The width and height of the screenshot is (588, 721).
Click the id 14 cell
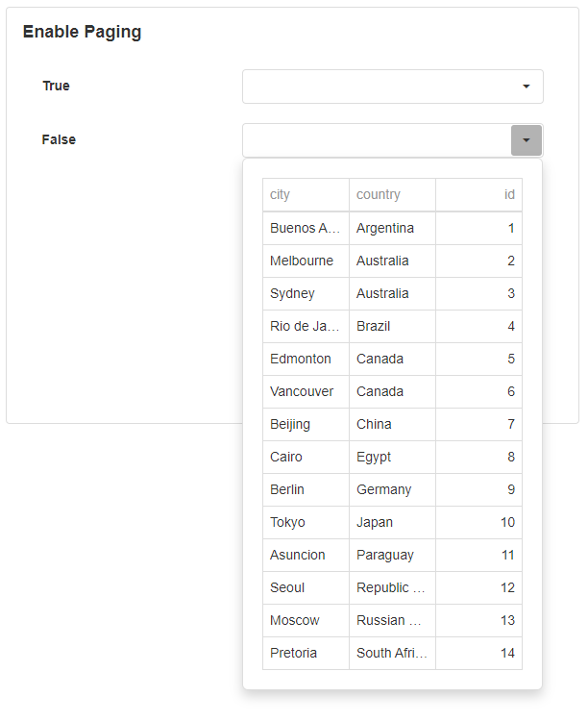(478, 653)
